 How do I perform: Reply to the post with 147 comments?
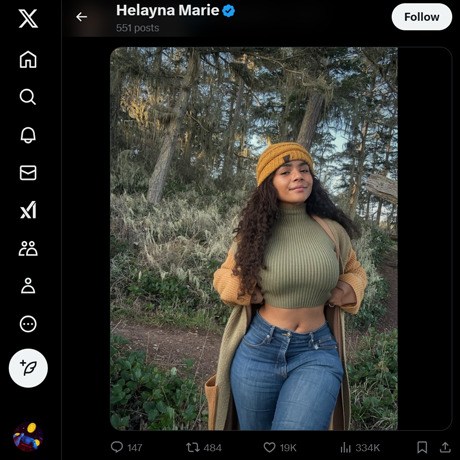126,447
